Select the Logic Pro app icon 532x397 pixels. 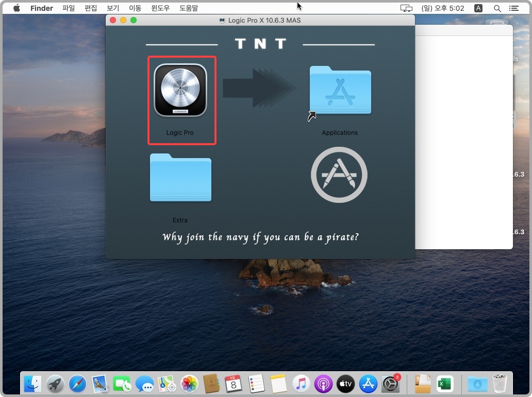(180, 90)
